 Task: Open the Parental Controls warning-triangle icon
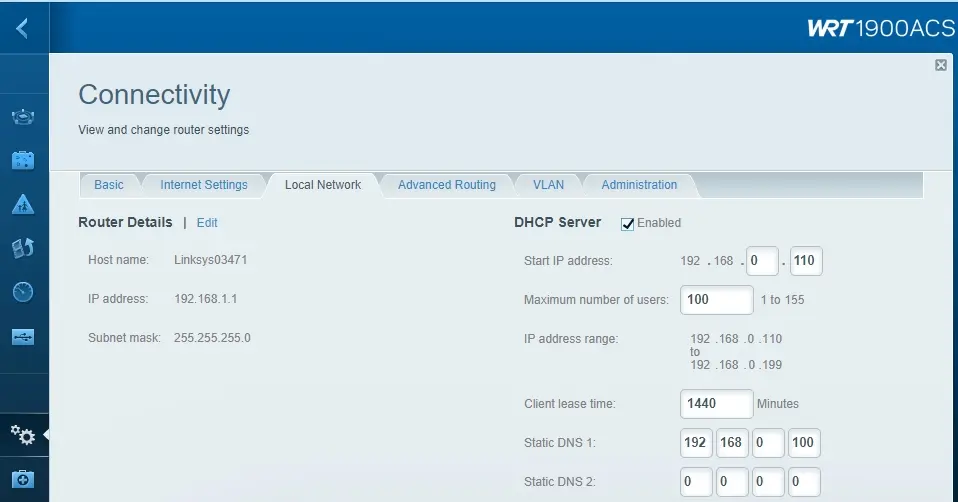(23, 205)
